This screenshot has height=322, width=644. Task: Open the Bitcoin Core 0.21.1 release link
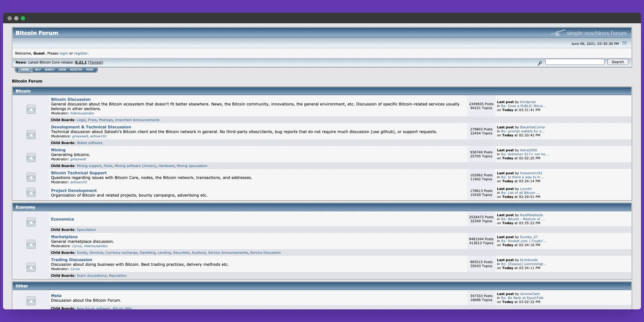pos(81,63)
